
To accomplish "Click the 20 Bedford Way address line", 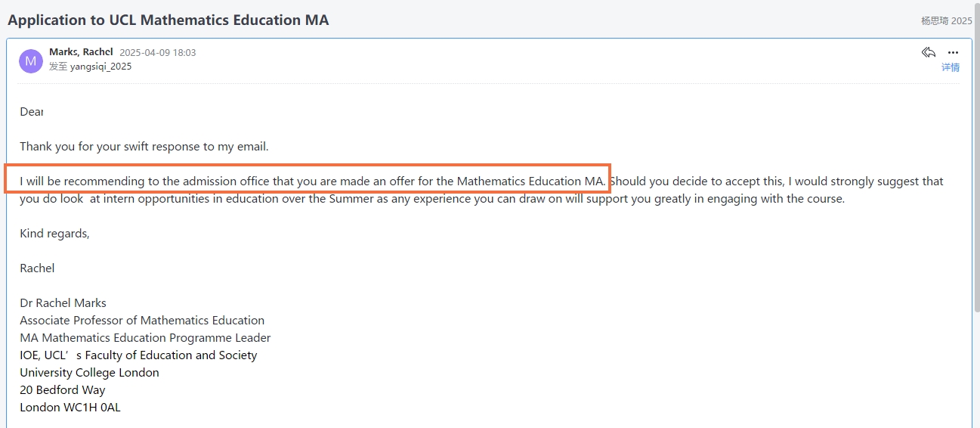I will tap(63, 390).
